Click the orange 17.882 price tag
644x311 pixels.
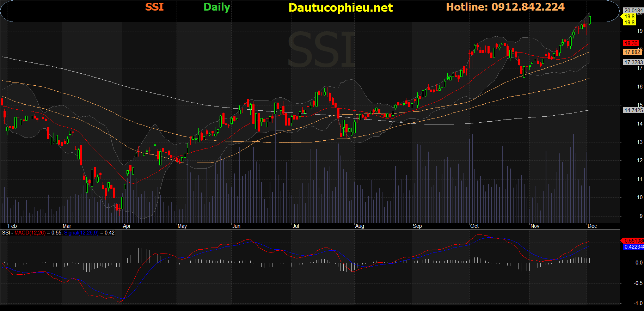click(x=632, y=52)
